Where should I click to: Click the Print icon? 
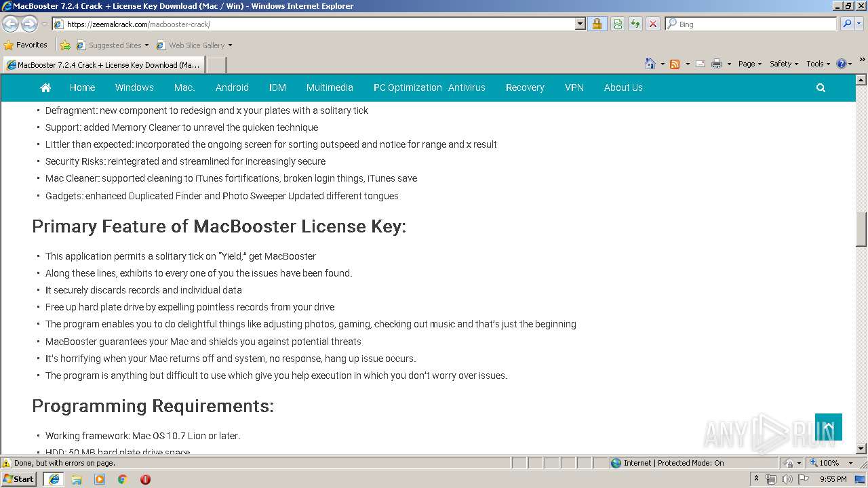coord(717,64)
